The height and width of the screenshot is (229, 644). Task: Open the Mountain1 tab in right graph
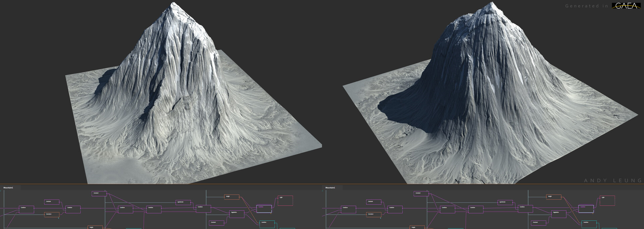pyautogui.click(x=330, y=187)
